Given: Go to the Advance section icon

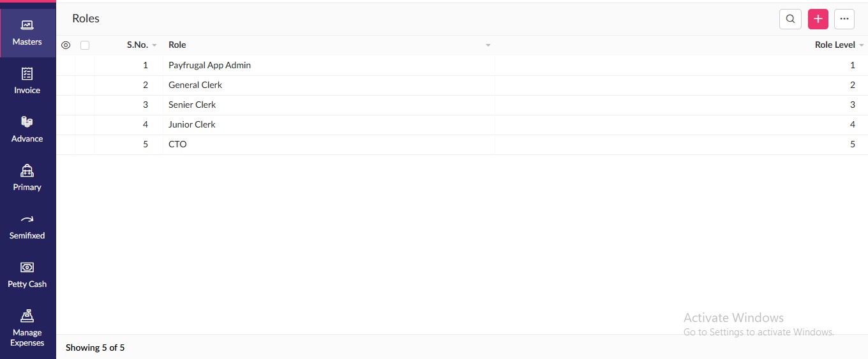Looking at the screenshot, I should coord(27,122).
